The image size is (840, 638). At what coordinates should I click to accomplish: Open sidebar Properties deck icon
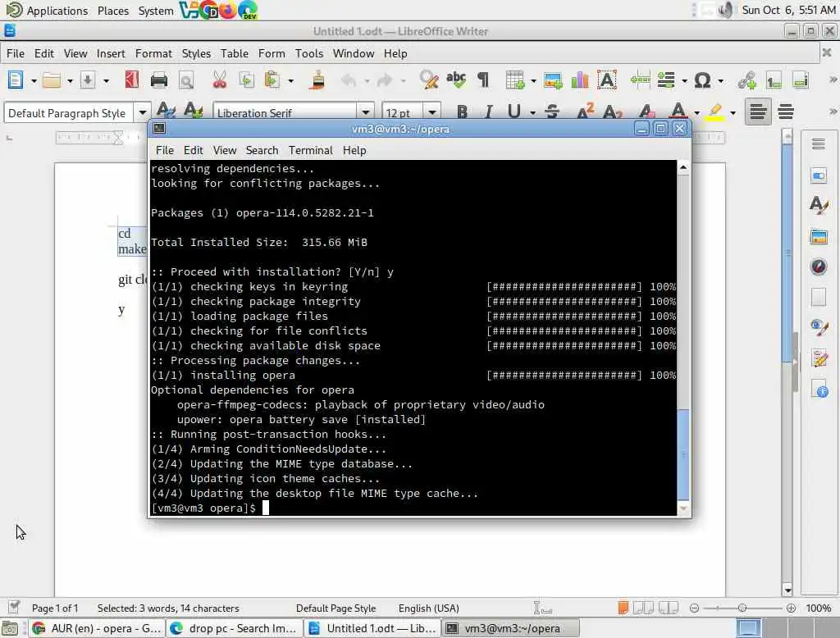coord(819,175)
